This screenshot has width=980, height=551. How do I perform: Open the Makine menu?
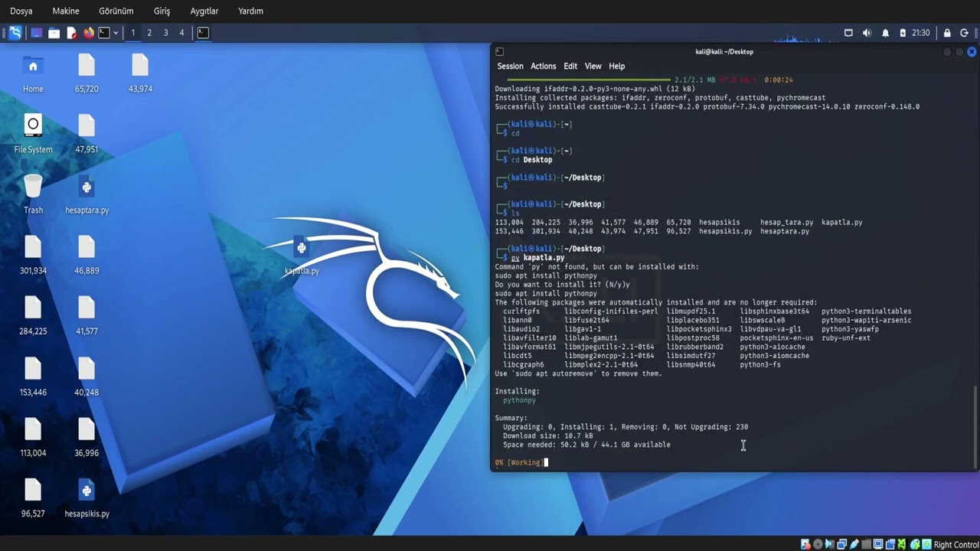point(66,11)
